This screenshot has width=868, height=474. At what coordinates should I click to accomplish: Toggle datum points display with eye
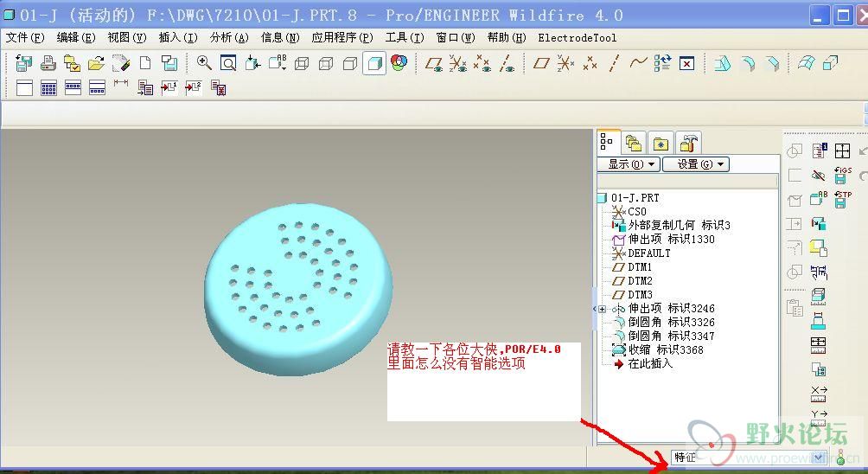tap(482, 64)
